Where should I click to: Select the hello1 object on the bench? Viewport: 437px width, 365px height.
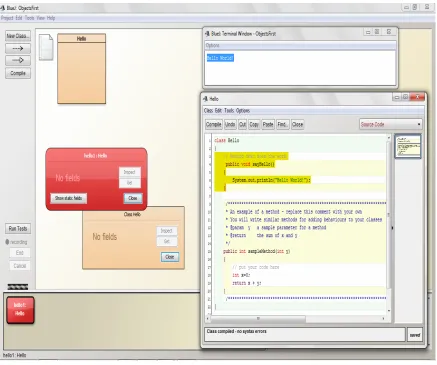tap(20, 310)
